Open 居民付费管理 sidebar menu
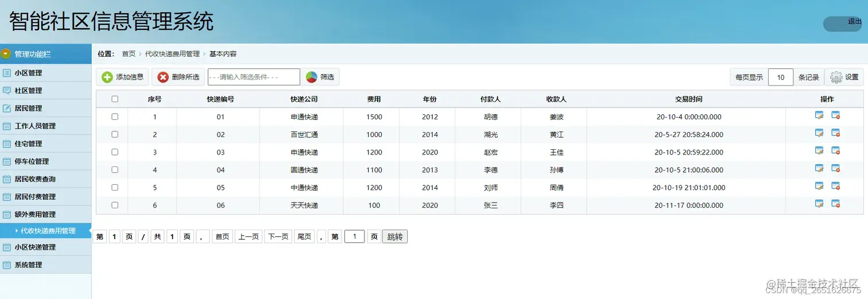The height and width of the screenshot is (299, 868). [x=46, y=196]
